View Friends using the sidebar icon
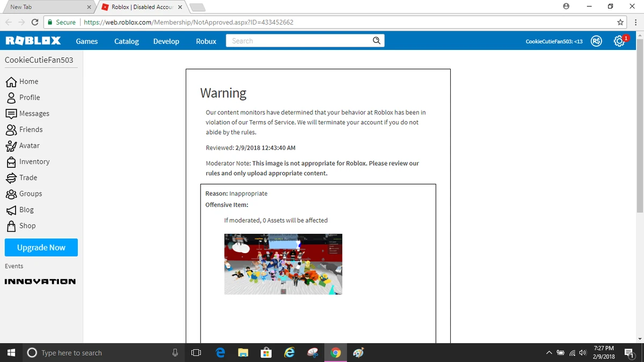Viewport: 644px width, 362px height. pos(11,129)
